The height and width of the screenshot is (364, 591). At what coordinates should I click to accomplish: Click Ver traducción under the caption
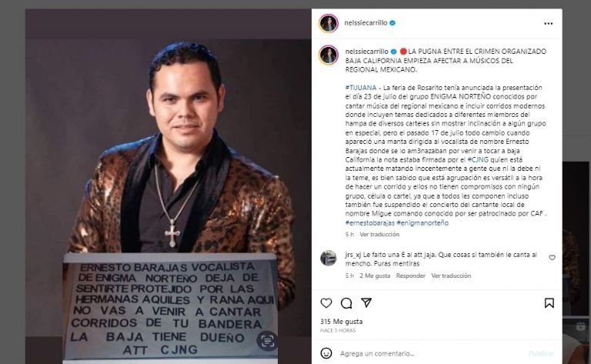click(x=379, y=235)
